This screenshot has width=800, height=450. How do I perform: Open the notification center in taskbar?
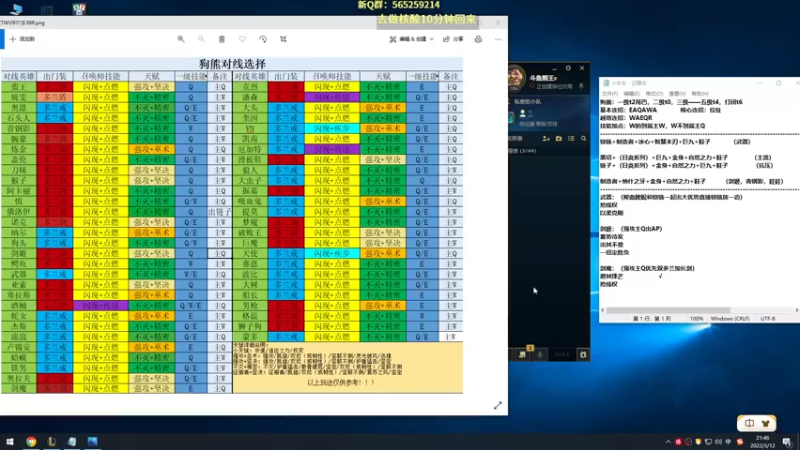click(x=787, y=442)
